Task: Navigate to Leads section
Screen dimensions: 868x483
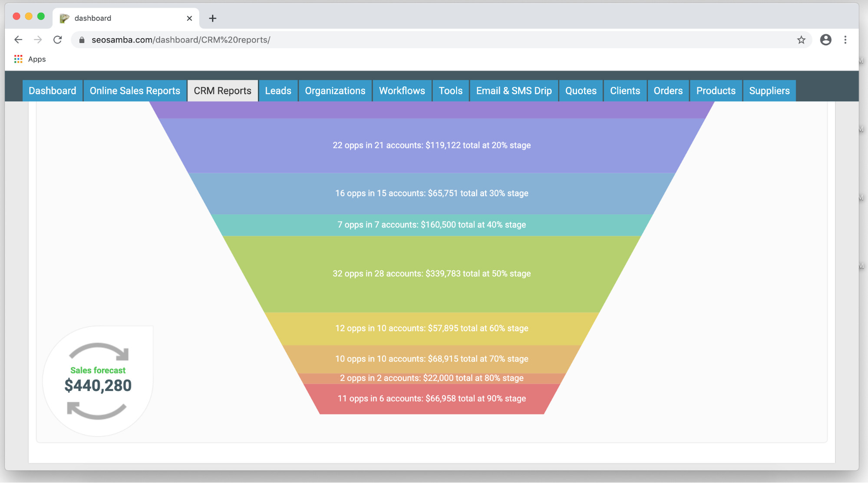Action: (x=278, y=90)
